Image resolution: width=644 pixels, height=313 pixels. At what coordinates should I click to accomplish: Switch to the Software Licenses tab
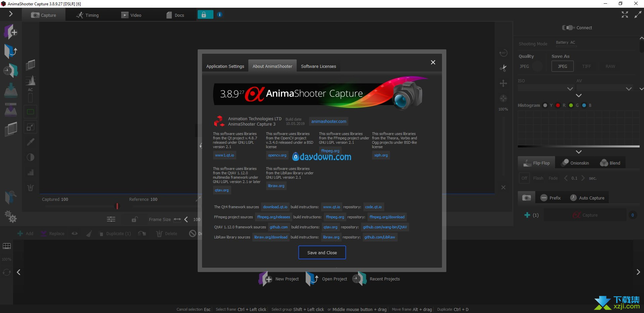pyautogui.click(x=318, y=66)
